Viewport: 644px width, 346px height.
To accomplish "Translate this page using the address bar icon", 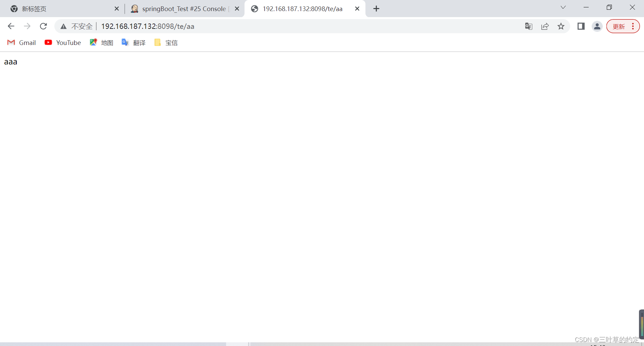I will (x=528, y=26).
